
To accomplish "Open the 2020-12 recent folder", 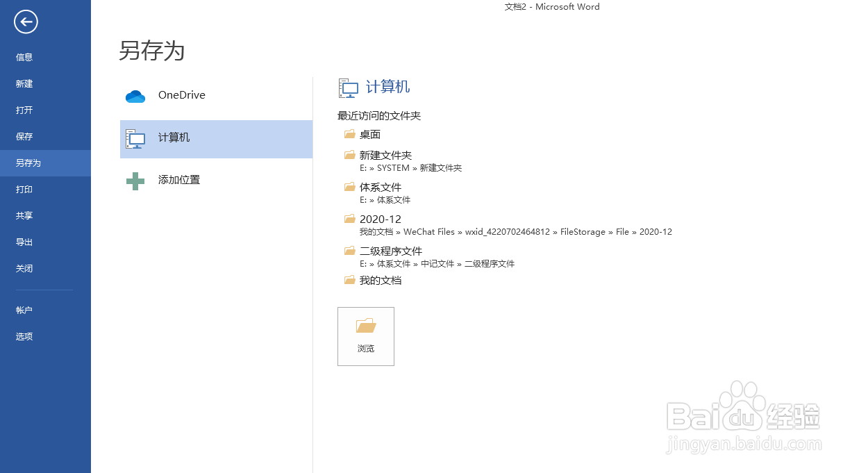I will 381,219.
